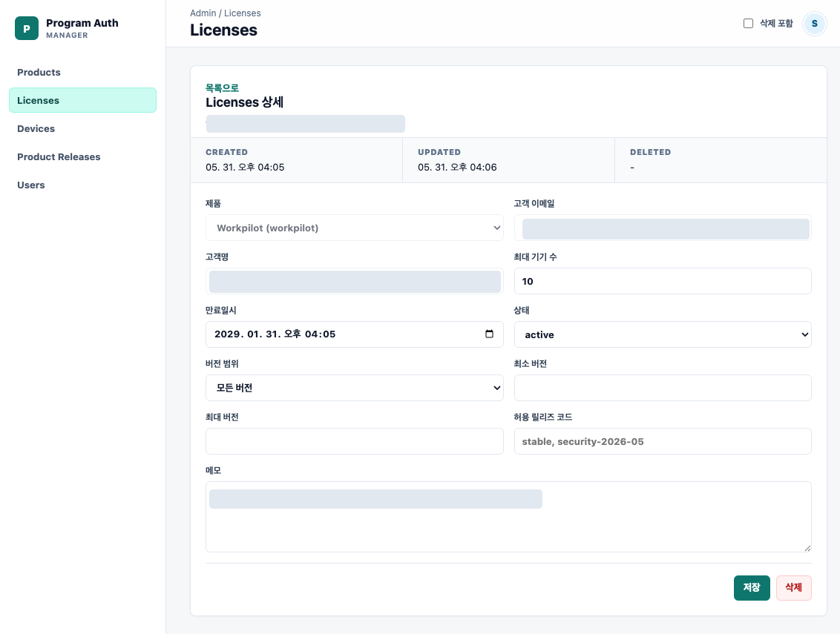The image size is (840, 634).
Task: Click the 최대 기기 수 field showing 10
Action: point(663,281)
